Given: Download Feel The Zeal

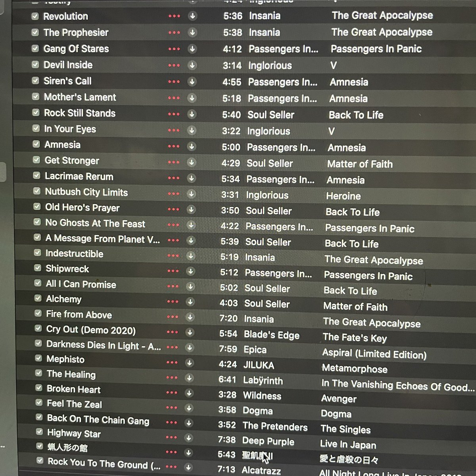Looking at the screenshot, I should coord(189,408).
